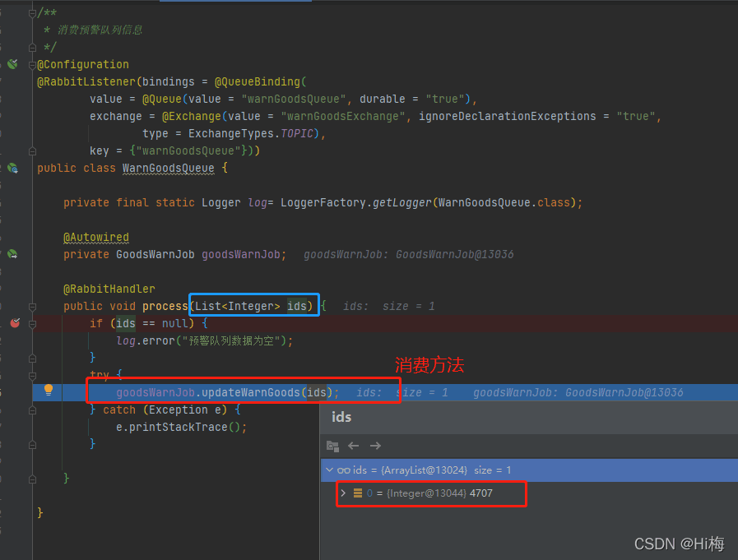Fold the annotations block at @Configuration
Screen dimensions: 738x560
click(x=32, y=65)
